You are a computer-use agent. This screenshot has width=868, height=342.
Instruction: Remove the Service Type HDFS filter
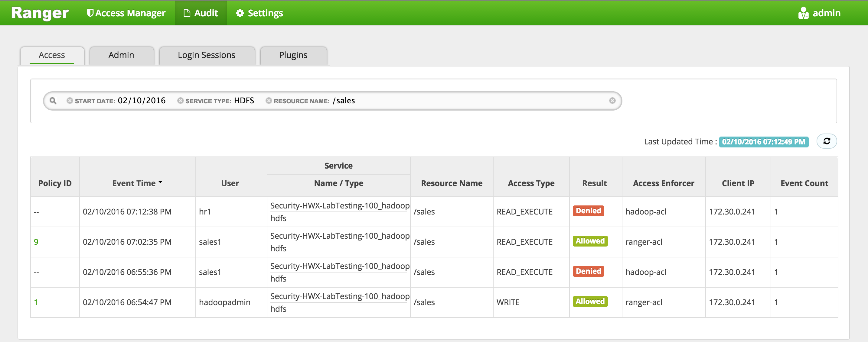tap(180, 101)
